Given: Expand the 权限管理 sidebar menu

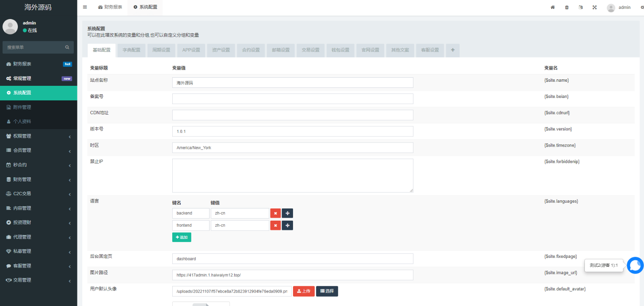Looking at the screenshot, I should (x=39, y=136).
